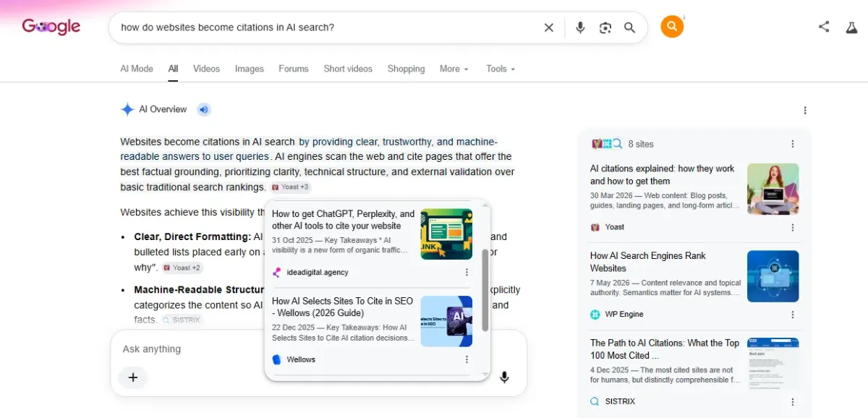Switch to Forums tab
This screenshot has height=418, width=868.
[294, 69]
